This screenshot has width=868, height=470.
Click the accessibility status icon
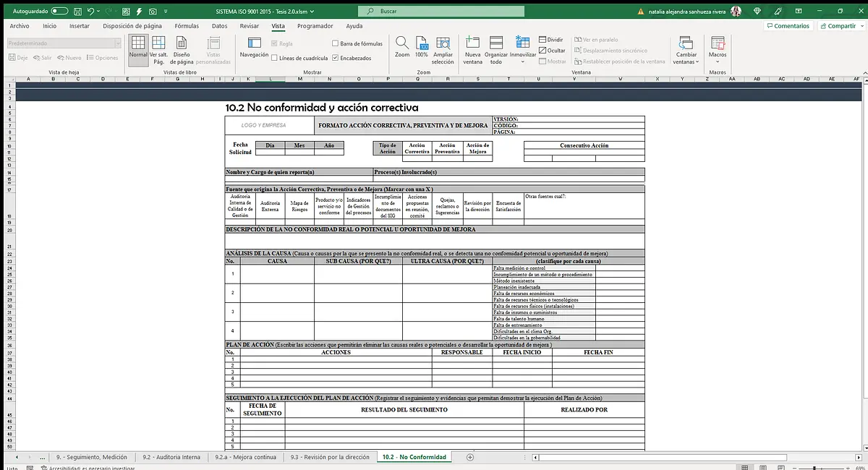pyautogui.click(x=43, y=468)
